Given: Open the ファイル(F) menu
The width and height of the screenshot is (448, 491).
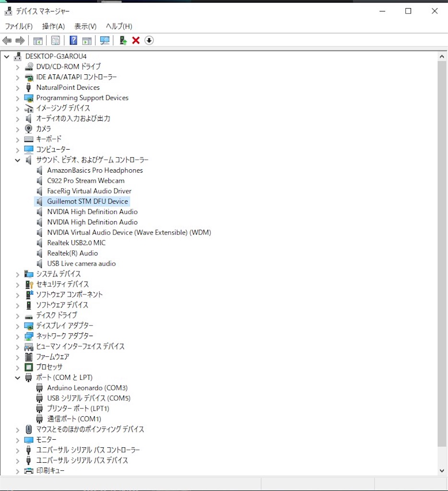Looking at the screenshot, I should [x=19, y=26].
